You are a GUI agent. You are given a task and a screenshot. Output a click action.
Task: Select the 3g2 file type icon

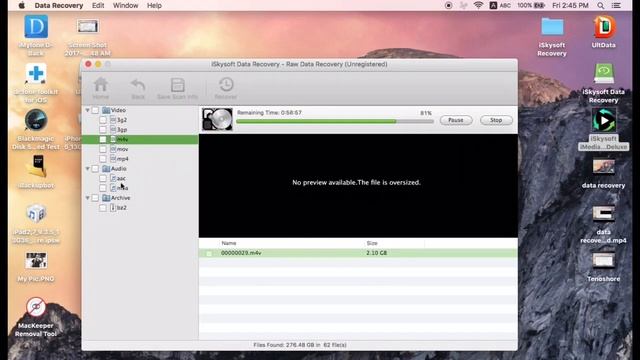coord(113,120)
